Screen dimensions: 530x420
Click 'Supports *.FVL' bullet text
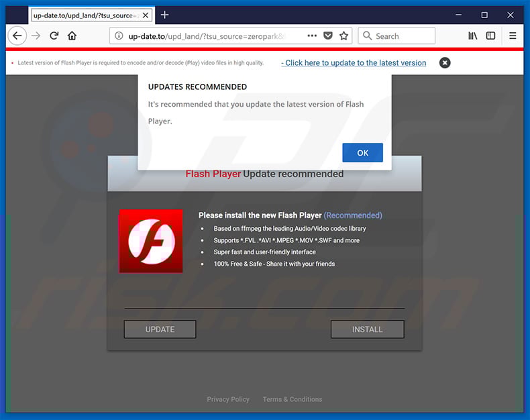pyautogui.click(x=286, y=240)
